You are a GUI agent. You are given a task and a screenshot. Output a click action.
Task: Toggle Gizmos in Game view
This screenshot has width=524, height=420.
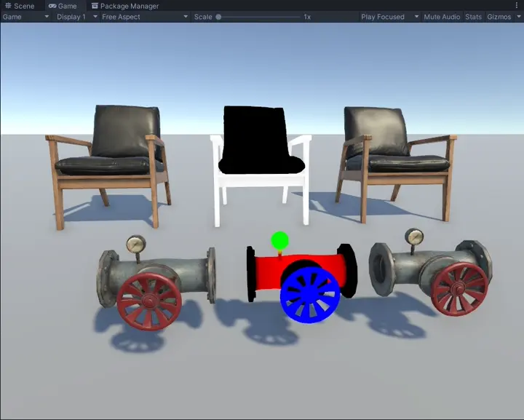[499, 17]
